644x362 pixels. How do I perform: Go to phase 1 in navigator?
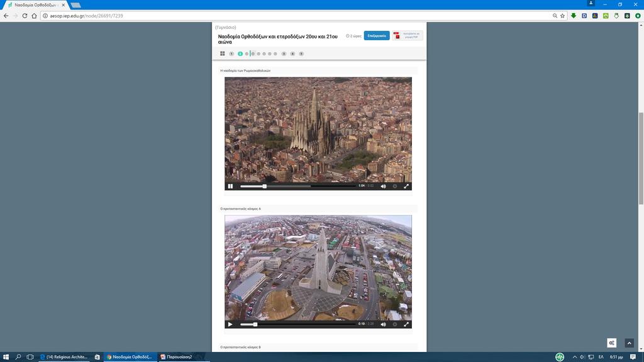tap(231, 54)
